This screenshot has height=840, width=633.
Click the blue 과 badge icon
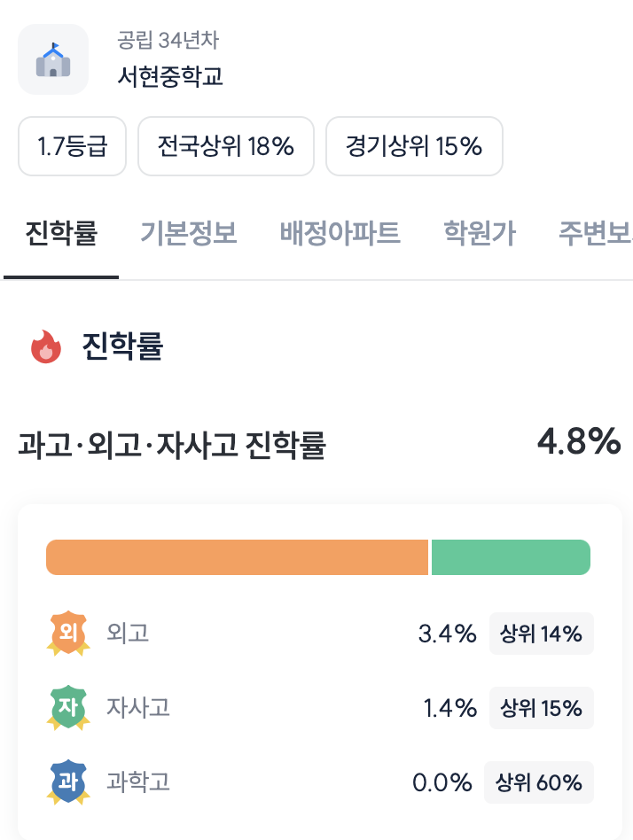click(x=68, y=782)
